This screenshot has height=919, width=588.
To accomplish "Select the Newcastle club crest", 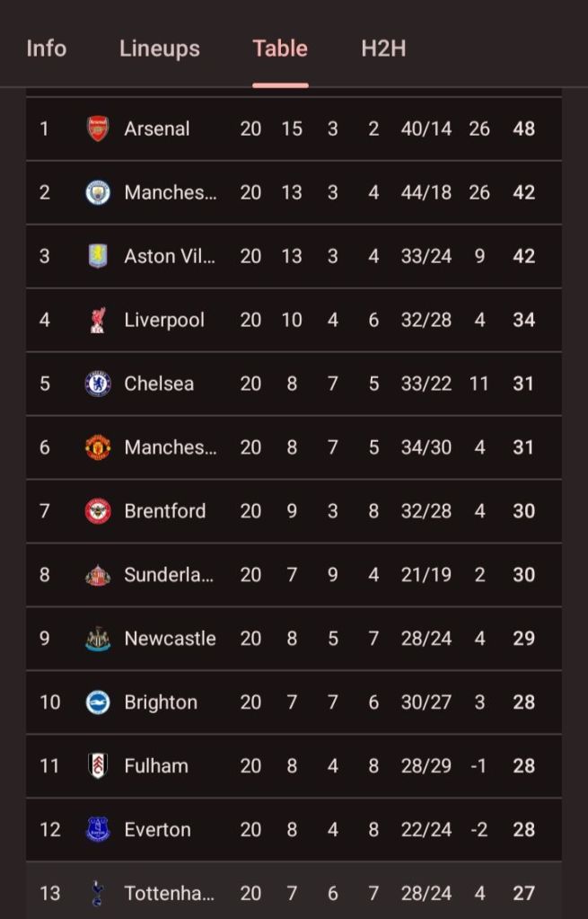I will point(98,639).
